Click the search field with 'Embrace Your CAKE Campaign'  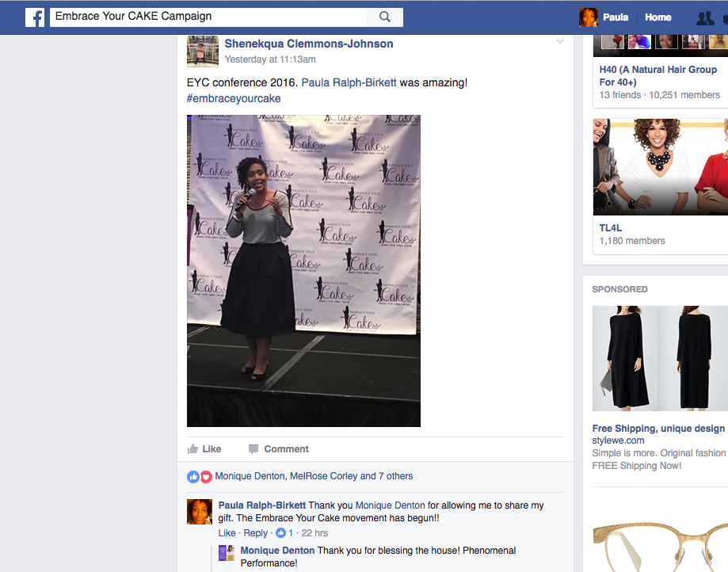coord(208,17)
